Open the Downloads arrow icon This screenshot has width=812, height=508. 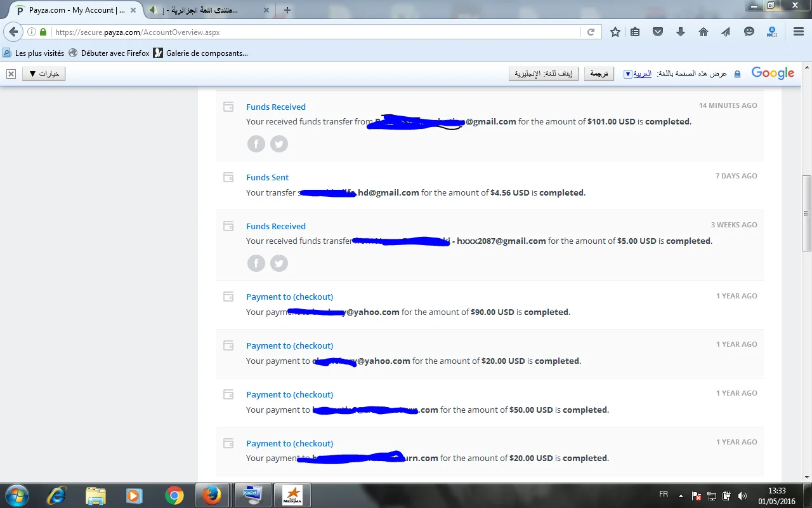[x=681, y=32]
